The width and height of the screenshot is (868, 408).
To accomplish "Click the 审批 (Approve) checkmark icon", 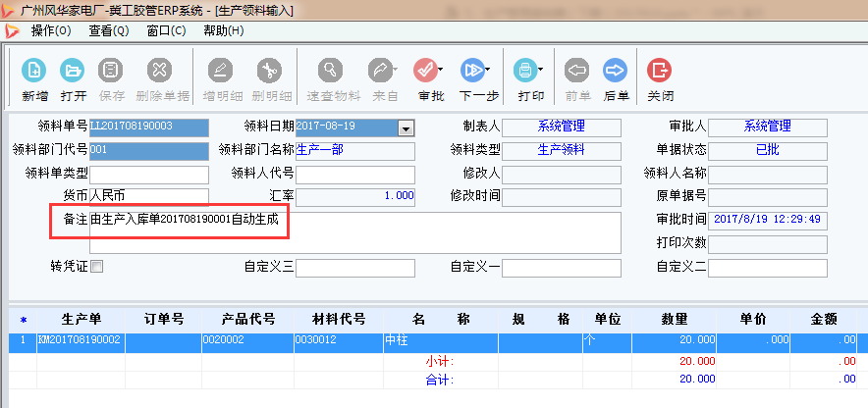I will pos(425,71).
